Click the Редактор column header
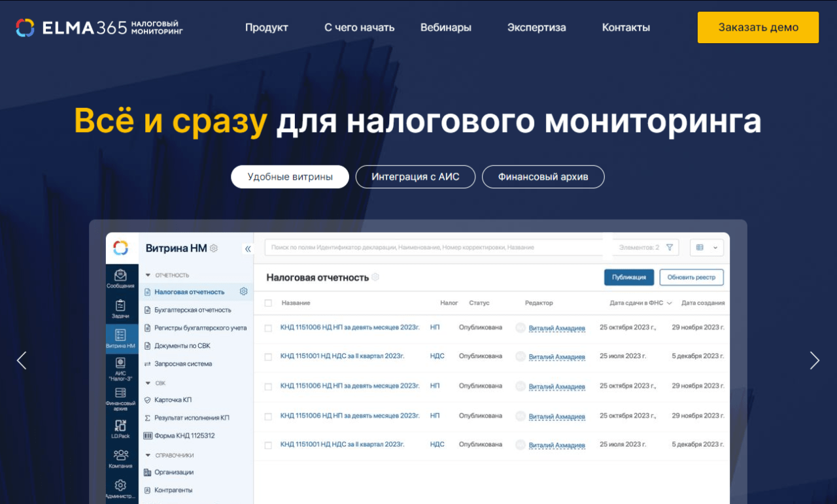Viewport: 837px width, 504px height. tap(539, 303)
